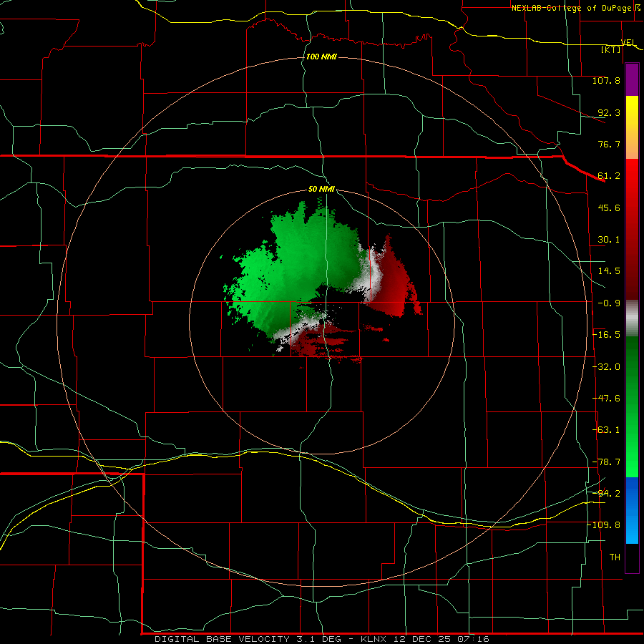
Task: Click the 92.3 legend value
Action: pyautogui.click(x=609, y=112)
